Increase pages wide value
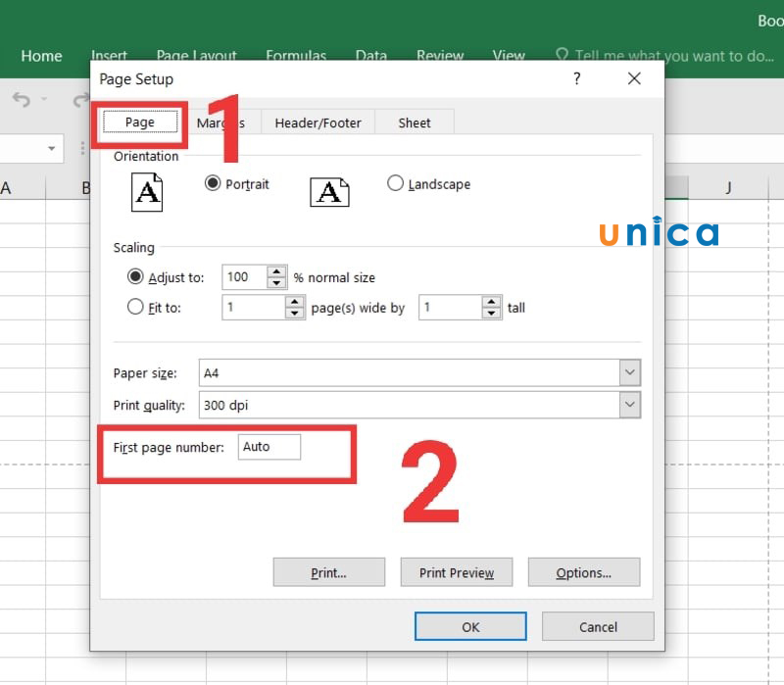Image resolution: width=784 pixels, height=685 pixels. click(295, 302)
